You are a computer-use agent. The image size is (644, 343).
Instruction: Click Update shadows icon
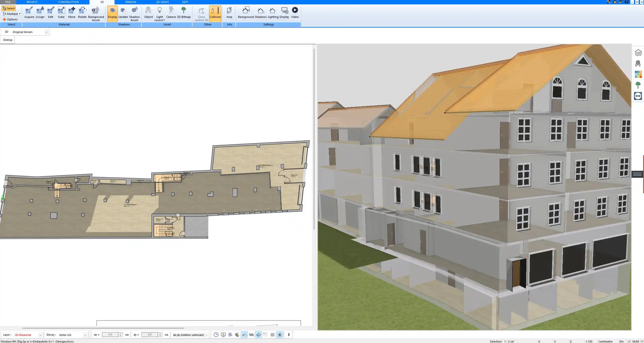pos(123,13)
